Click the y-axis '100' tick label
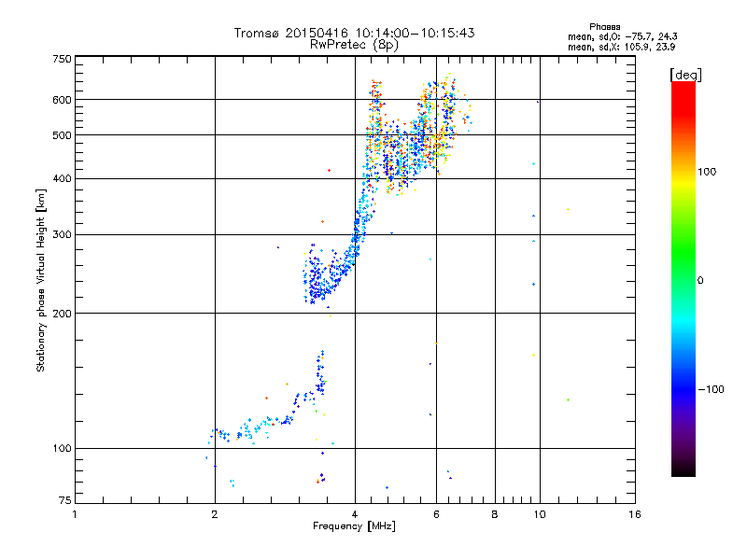 tap(62, 449)
